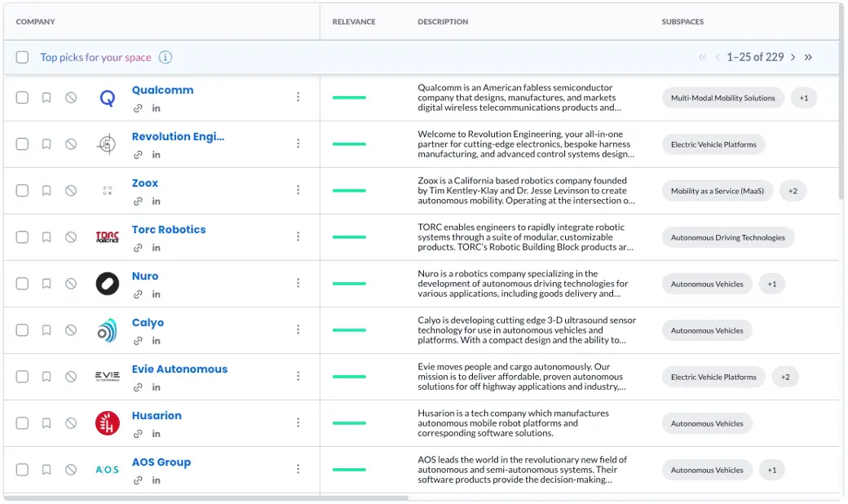This screenshot has height=504, width=848.
Task: Open the kebab menu for Calyo
Action: click(x=298, y=329)
